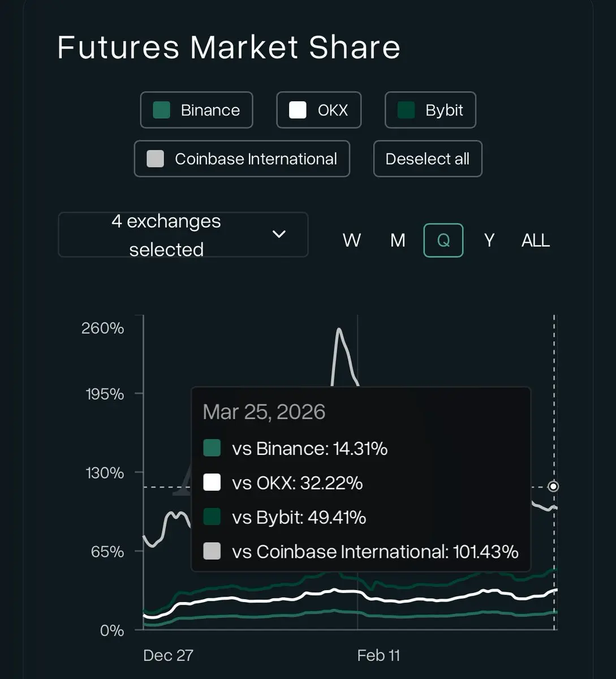Click the dropdown chevron arrow
The width and height of the screenshot is (616, 679).
point(279,234)
